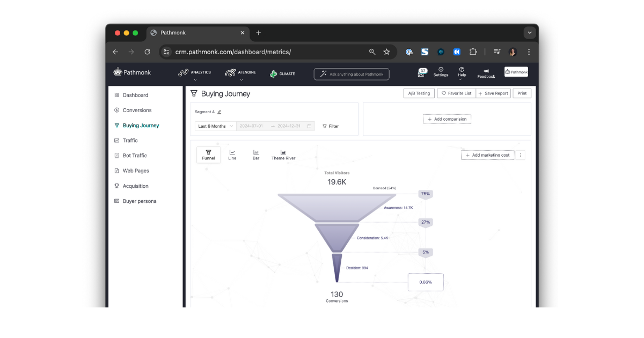Click the Add marketing cost button
644x338 pixels.
click(x=487, y=155)
